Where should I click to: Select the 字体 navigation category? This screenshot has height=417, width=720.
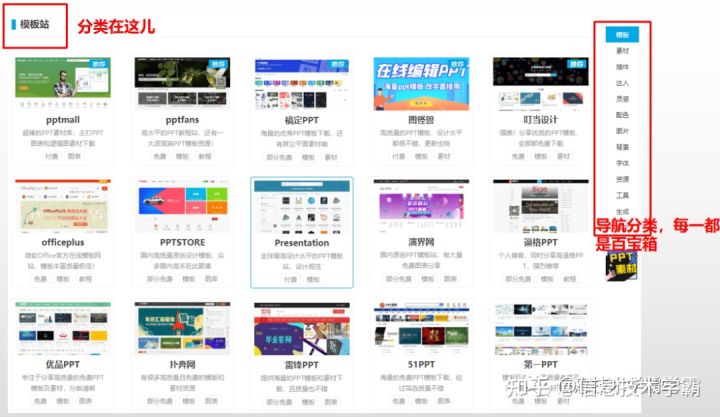(x=622, y=163)
